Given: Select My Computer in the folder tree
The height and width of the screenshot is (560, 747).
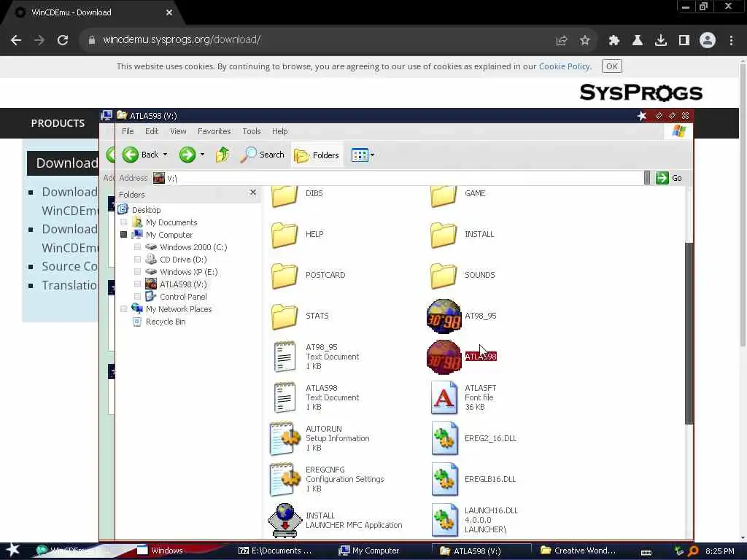Looking at the screenshot, I should pyautogui.click(x=169, y=235).
